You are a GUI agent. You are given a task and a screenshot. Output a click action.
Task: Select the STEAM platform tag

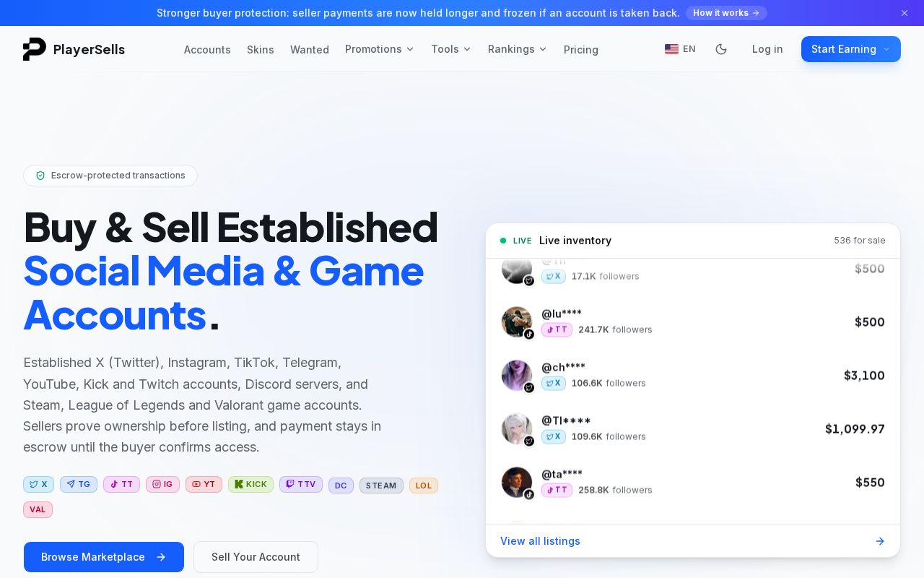click(x=381, y=486)
